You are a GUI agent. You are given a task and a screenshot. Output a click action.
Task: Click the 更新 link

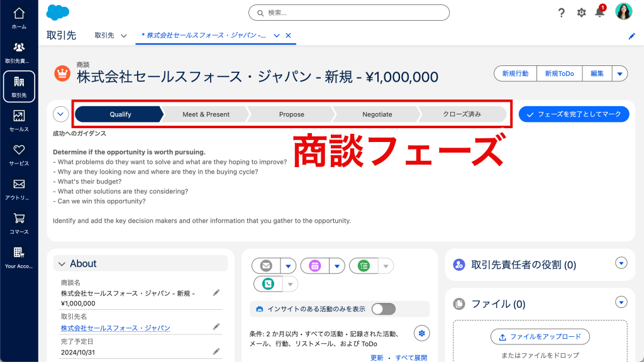377,358
